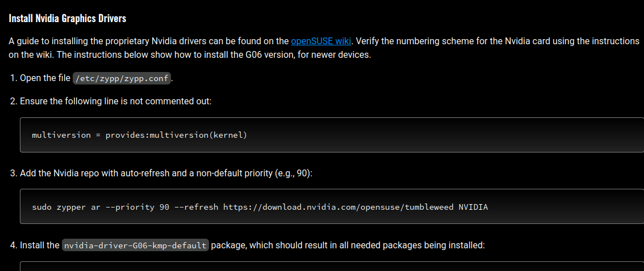Image resolution: width=644 pixels, height=271 pixels.
Task: Click the 'Ensure the following line' step text
Action: (x=115, y=101)
